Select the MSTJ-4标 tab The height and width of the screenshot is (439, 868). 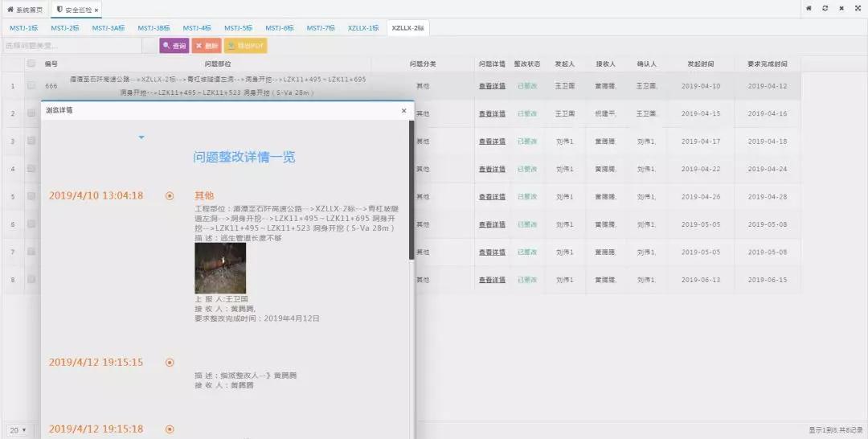(197, 27)
